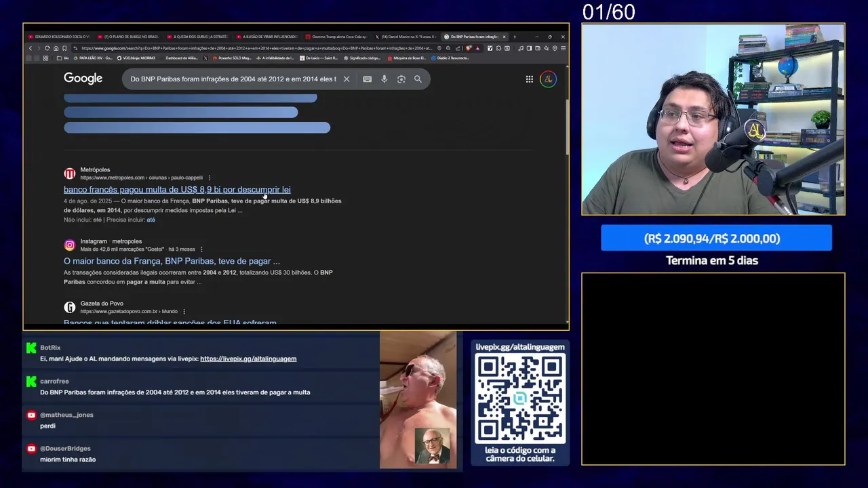Viewport: 868px width, 488px height.
Task: Open the Significado código bookmark
Action: pos(362,58)
